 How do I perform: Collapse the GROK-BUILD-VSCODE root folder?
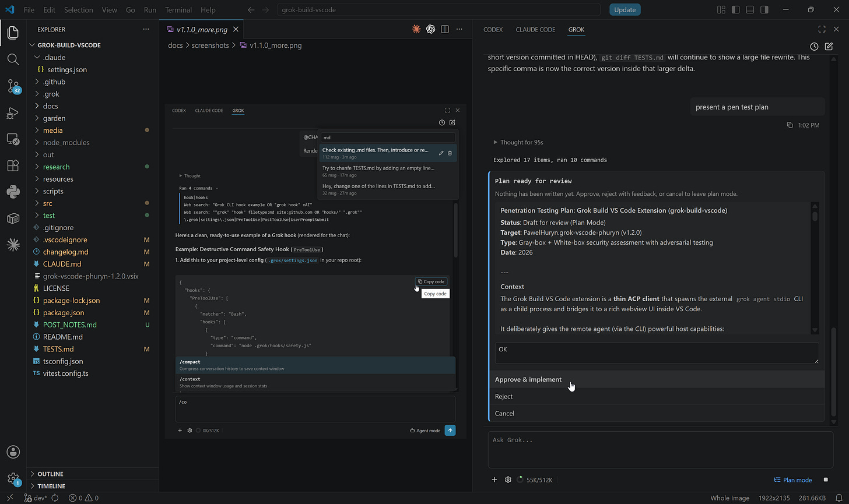pyautogui.click(x=69, y=45)
